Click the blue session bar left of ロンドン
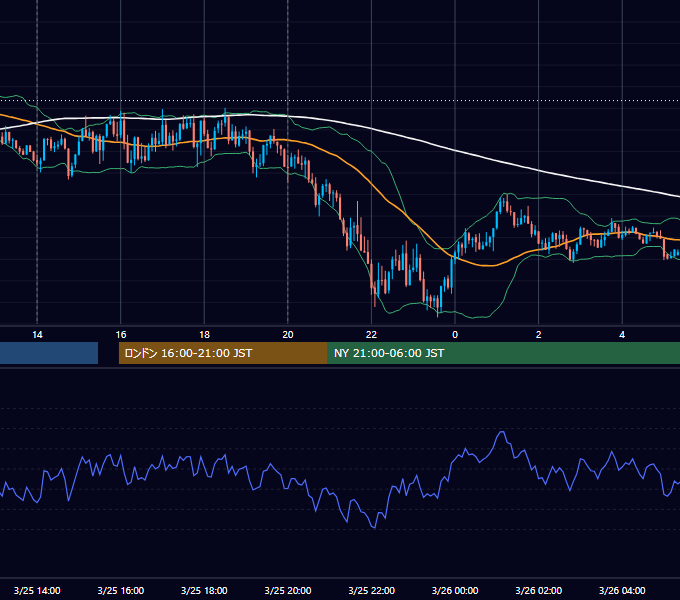This screenshot has height=600, width=680. 49,353
